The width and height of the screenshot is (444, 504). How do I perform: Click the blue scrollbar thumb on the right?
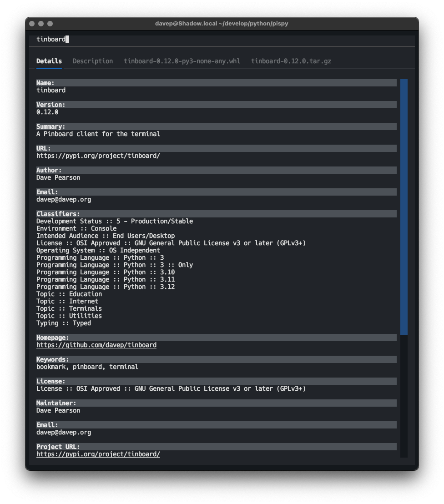click(404, 205)
